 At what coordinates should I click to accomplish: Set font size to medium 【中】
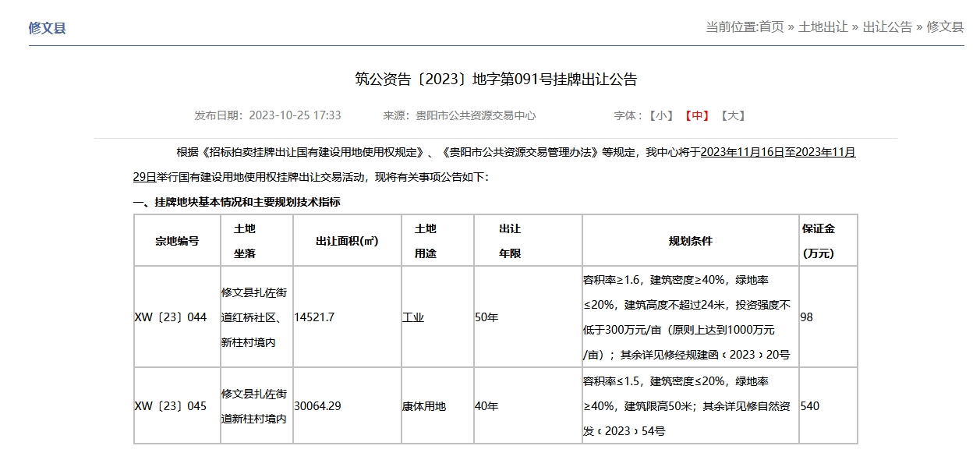click(x=696, y=115)
